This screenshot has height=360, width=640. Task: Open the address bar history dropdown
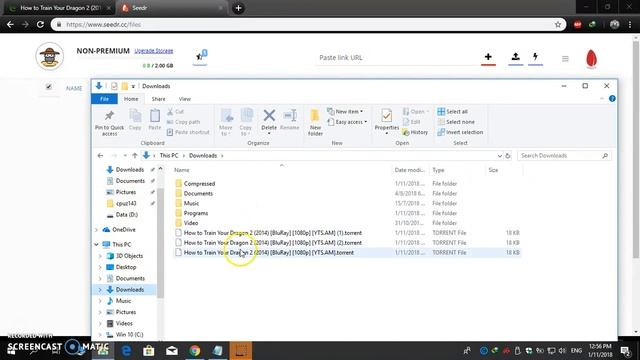pyautogui.click(x=500, y=156)
